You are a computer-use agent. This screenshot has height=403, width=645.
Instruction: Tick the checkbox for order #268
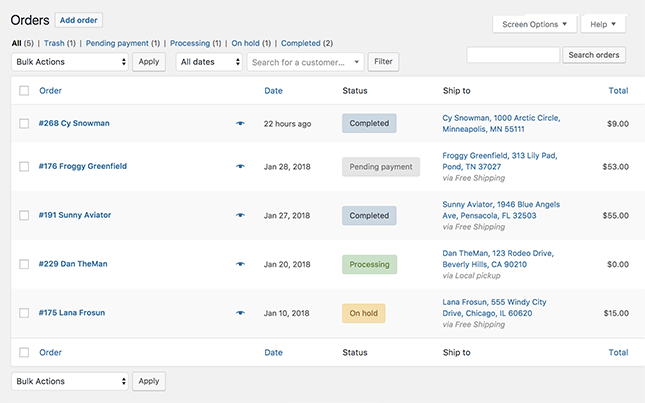[24, 123]
